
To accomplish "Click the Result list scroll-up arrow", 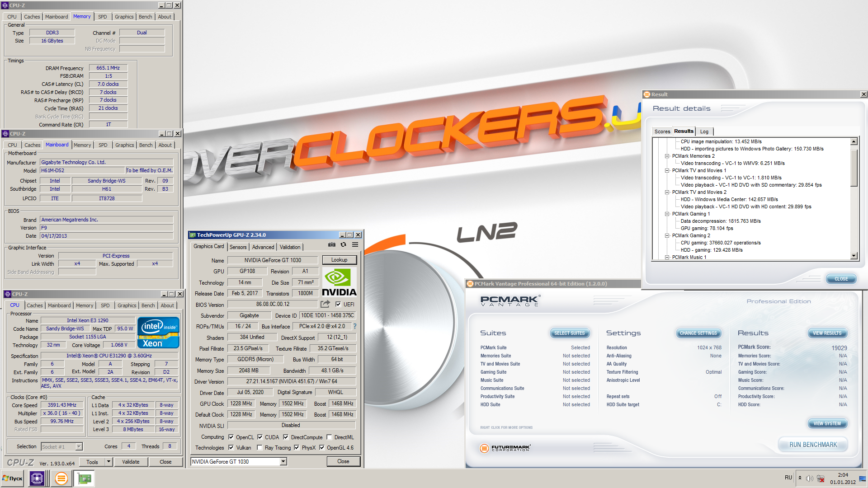I will [x=854, y=141].
